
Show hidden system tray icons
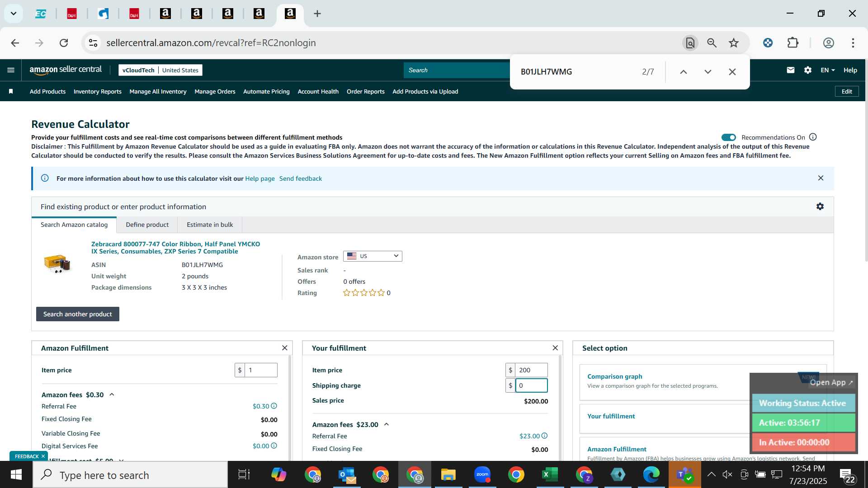tap(711, 474)
